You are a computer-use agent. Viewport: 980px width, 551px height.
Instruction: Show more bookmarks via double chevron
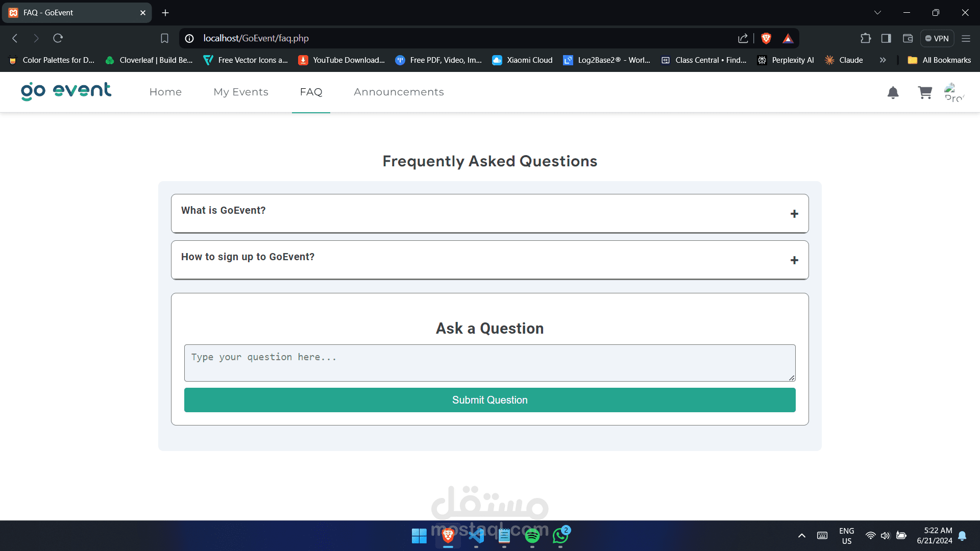(x=883, y=60)
